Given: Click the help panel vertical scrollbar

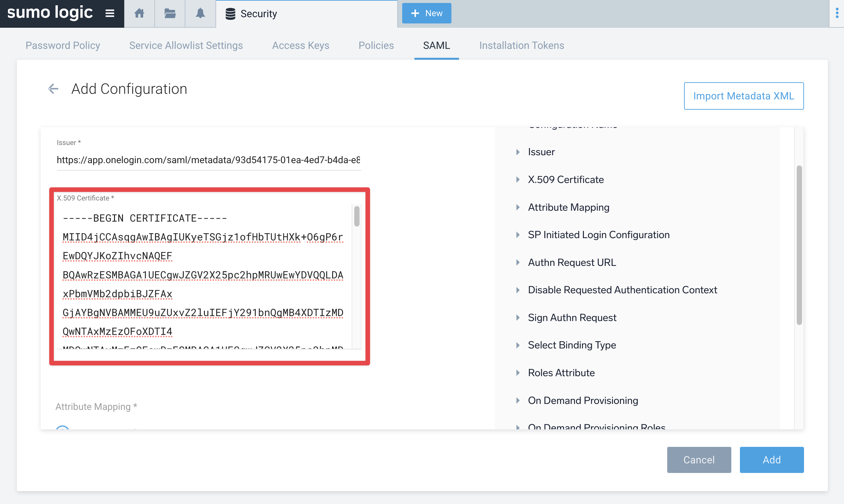Looking at the screenshot, I should point(799,245).
